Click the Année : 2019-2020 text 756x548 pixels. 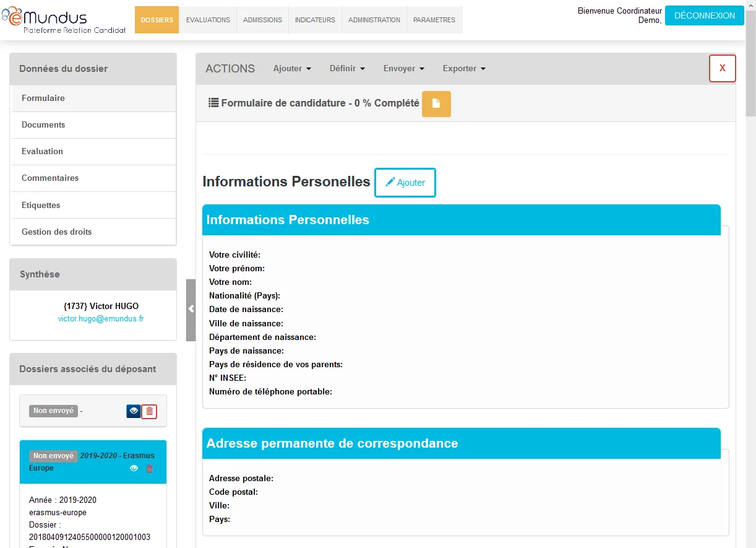[x=62, y=500]
